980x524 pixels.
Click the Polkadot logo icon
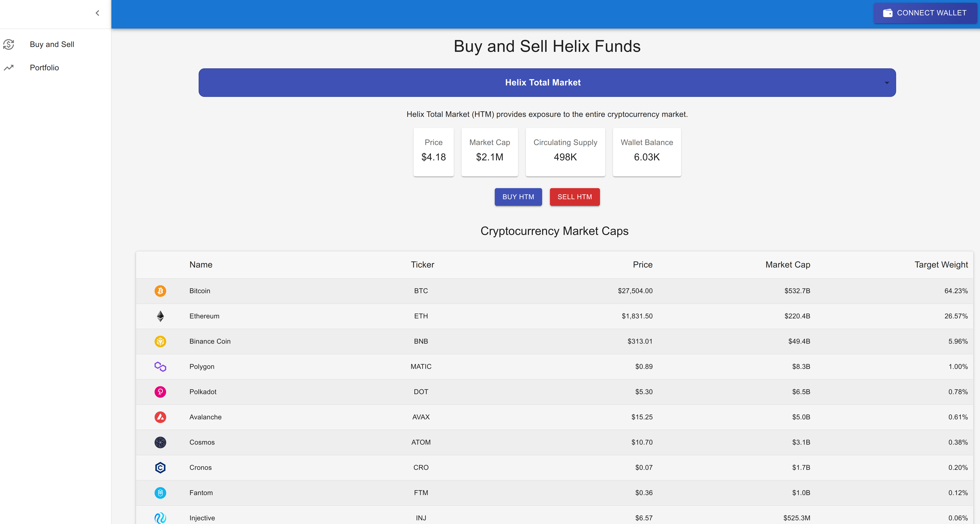pyautogui.click(x=160, y=392)
